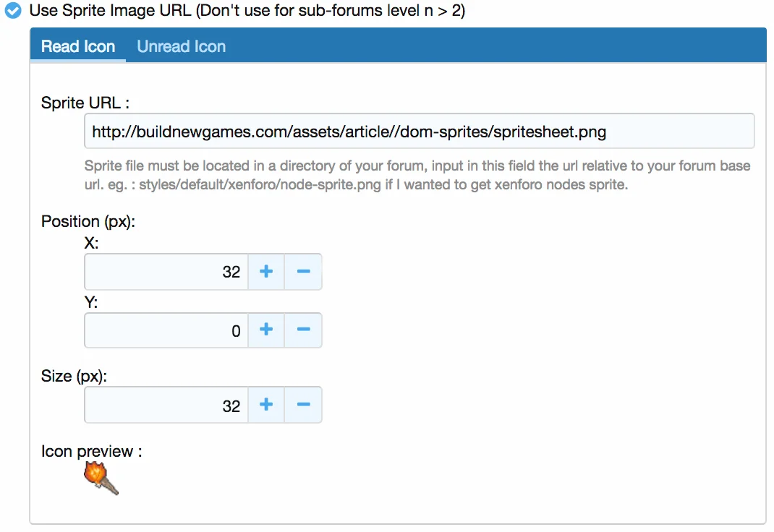Click the Position (px) label
The width and height of the screenshot is (774, 532).
point(88,221)
